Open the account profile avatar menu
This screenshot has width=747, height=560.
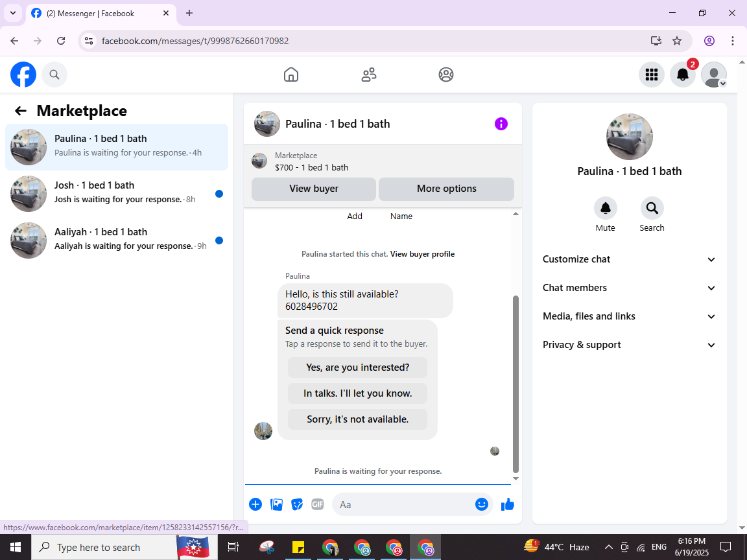(x=714, y=75)
